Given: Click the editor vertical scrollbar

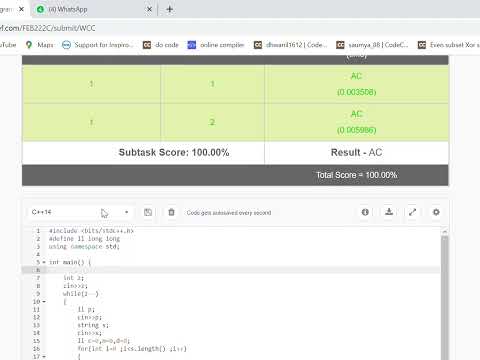Looking at the screenshot, I should coord(444,298).
